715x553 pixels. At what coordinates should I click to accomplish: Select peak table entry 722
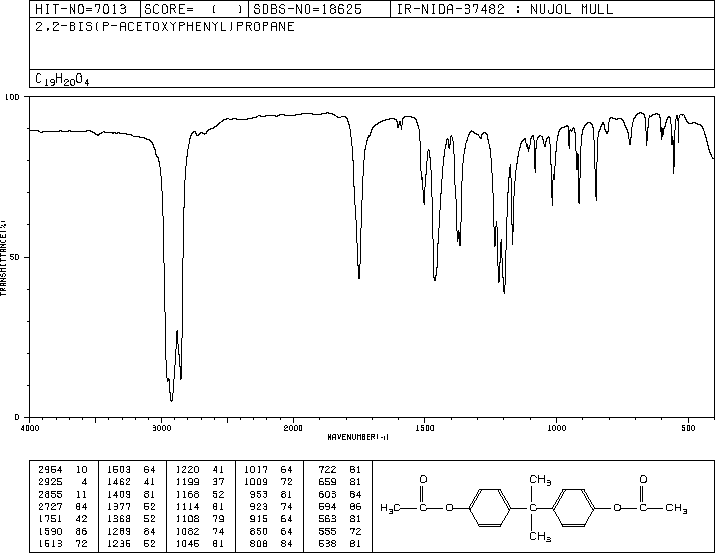click(x=327, y=469)
